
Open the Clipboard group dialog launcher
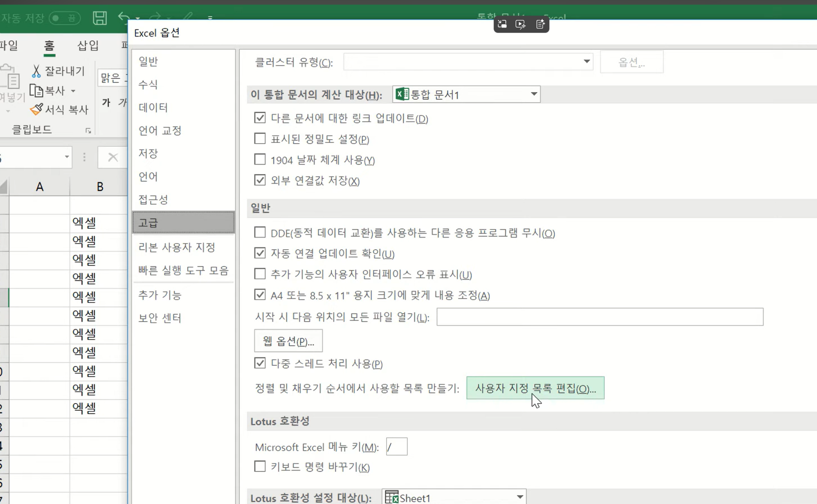coord(88,131)
